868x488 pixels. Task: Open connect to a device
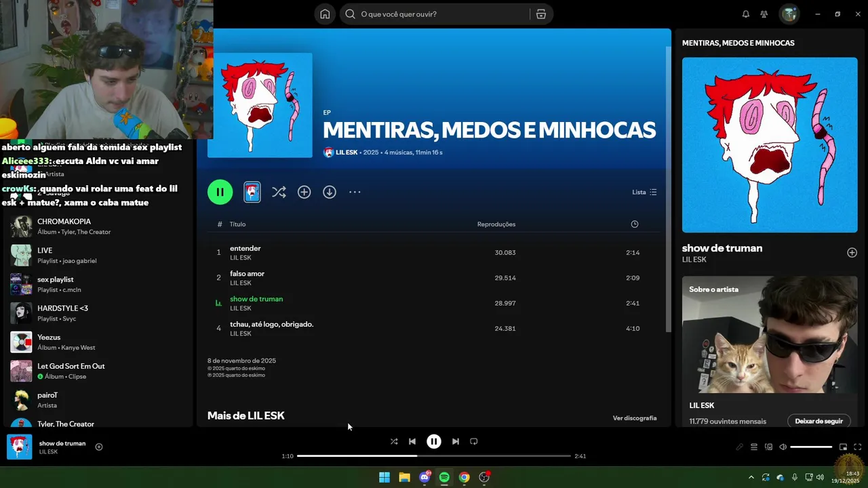(x=769, y=447)
